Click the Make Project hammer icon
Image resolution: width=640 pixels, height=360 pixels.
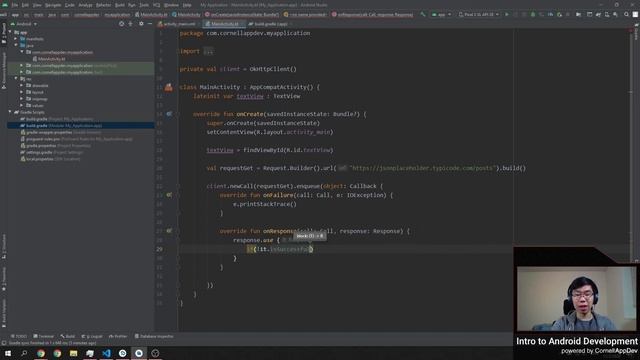[x=423, y=14]
